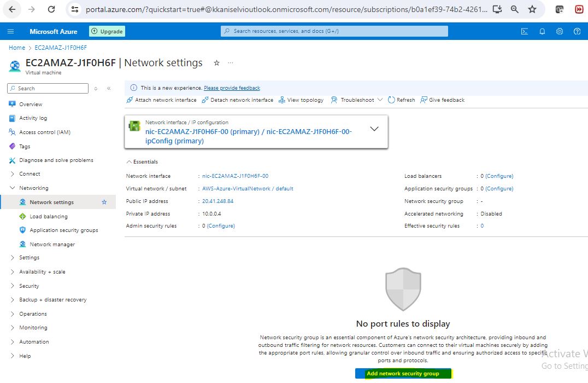
Task: Favorite this page with the title star
Action: click(x=216, y=63)
